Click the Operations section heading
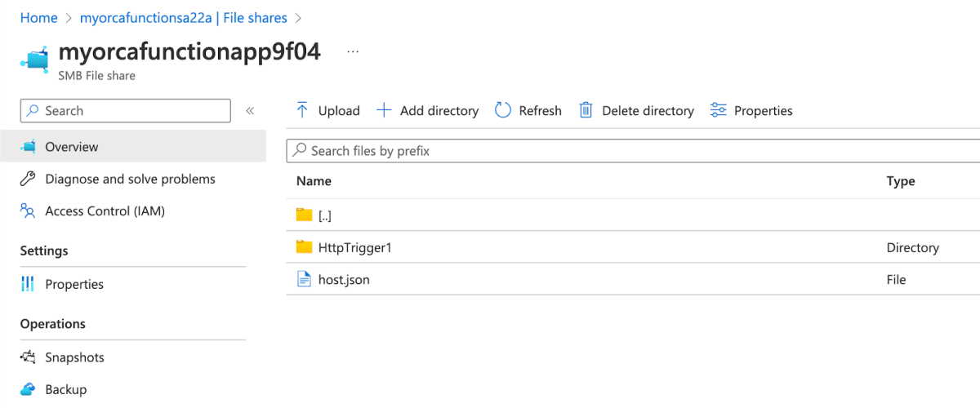The image size is (980, 408). click(x=53, y=324)
